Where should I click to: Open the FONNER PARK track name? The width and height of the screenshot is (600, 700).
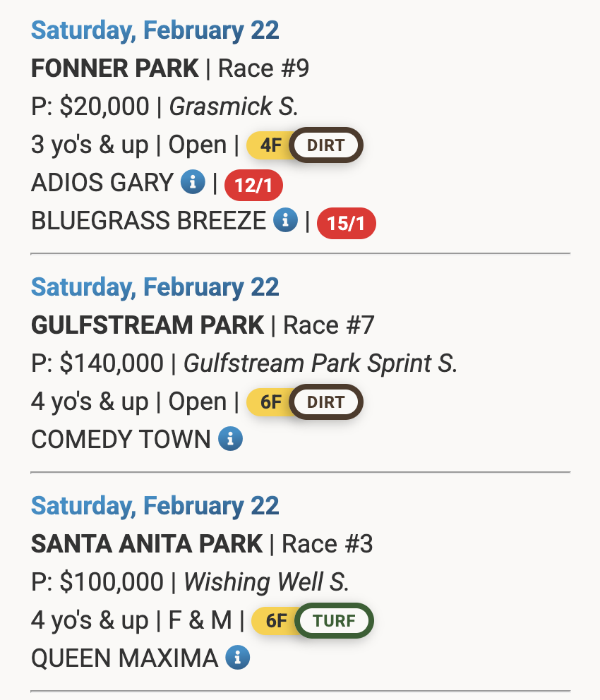(x=115, y=68)
